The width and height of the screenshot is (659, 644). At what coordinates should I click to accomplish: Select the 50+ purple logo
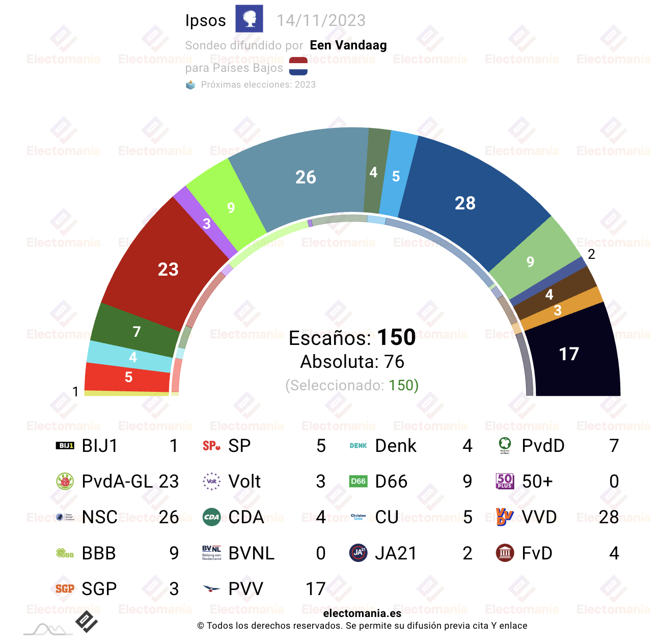[x=505, y=481]
